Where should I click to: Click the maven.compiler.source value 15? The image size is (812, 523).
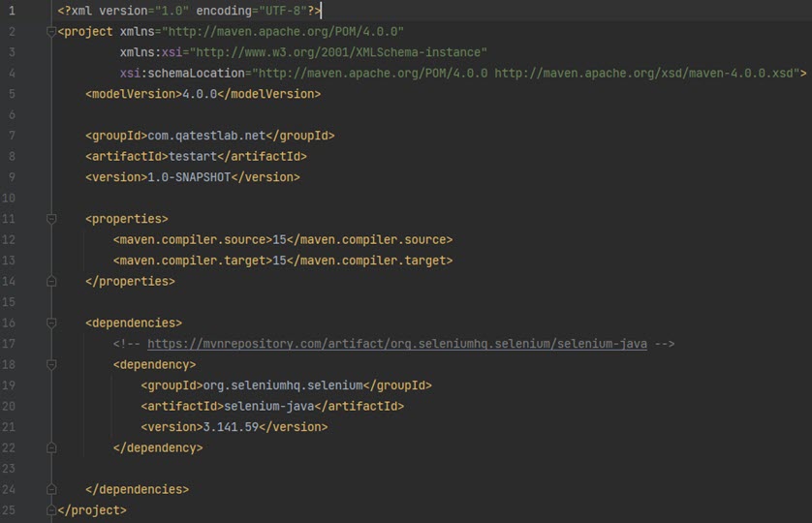click(x=279, y=240)
